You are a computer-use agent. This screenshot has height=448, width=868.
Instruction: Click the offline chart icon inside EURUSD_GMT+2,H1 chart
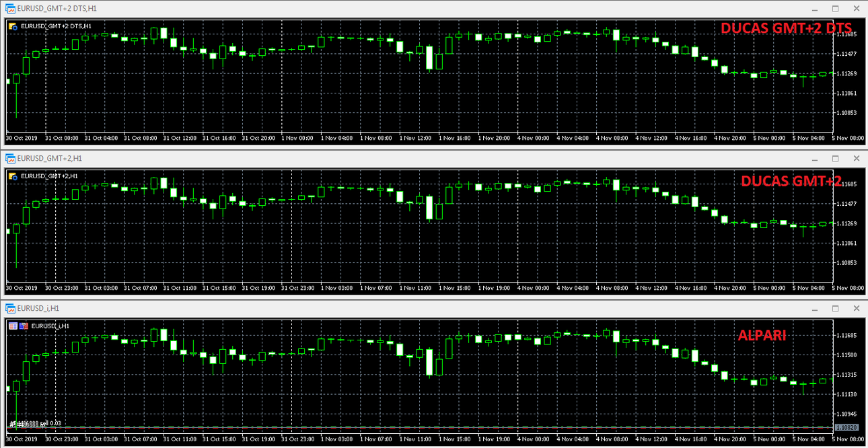[x=13, y=176]
